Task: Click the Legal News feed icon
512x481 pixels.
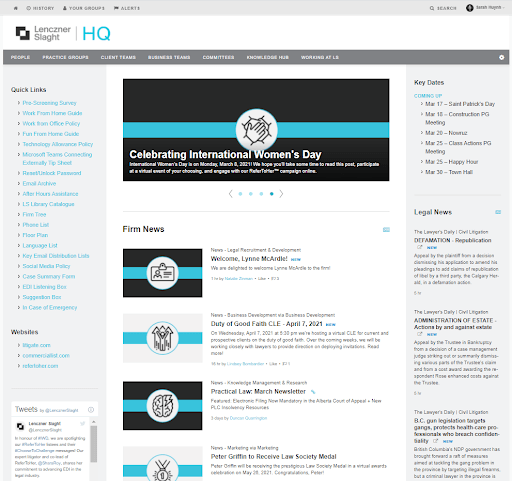Action: pyautogui.click(x=498, y=212)
